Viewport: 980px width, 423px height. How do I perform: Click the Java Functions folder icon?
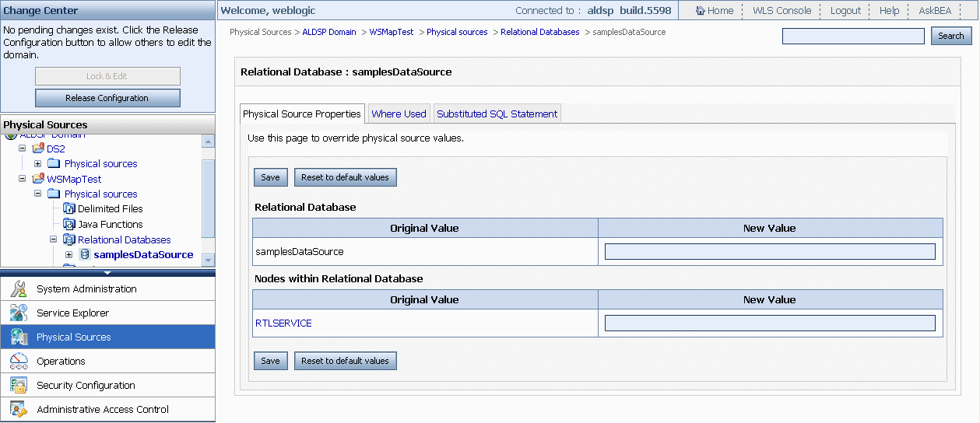(x=68, y=224)
